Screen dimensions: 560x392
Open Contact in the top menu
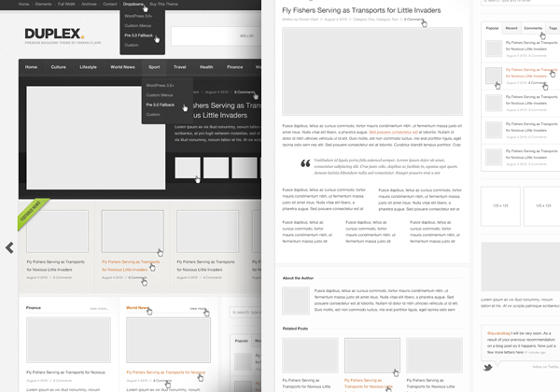click(109, 4)
